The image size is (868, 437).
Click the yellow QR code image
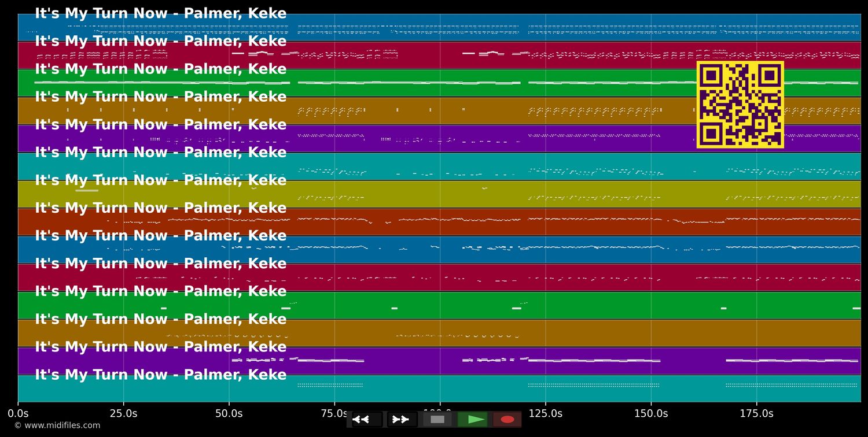coord(740,105)
